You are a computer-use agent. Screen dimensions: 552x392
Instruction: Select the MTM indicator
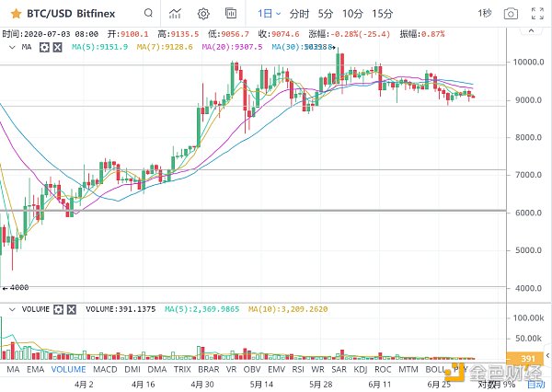click(x=408, y=370)
